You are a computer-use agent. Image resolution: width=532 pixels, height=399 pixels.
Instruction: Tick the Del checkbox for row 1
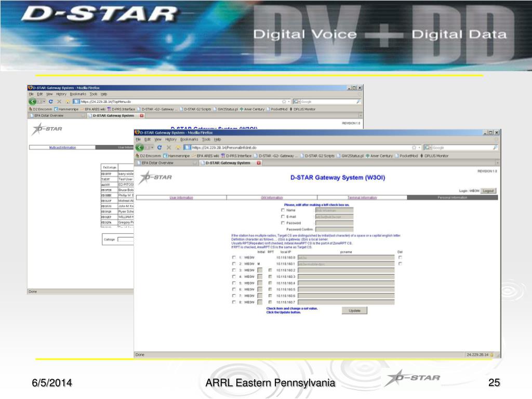(x=401, y=258)
